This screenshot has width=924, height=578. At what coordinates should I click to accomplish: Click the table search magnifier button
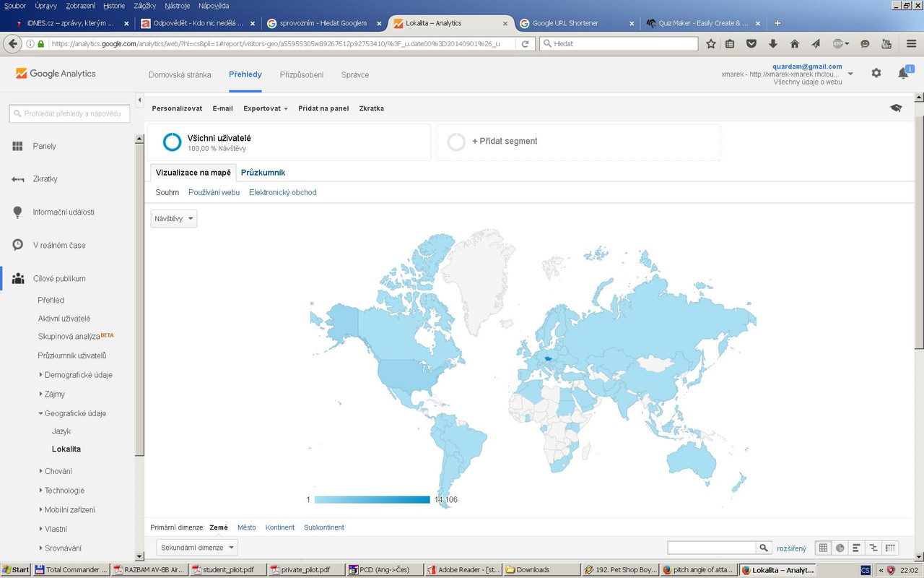pyautogui.click(x=764, y=548)
